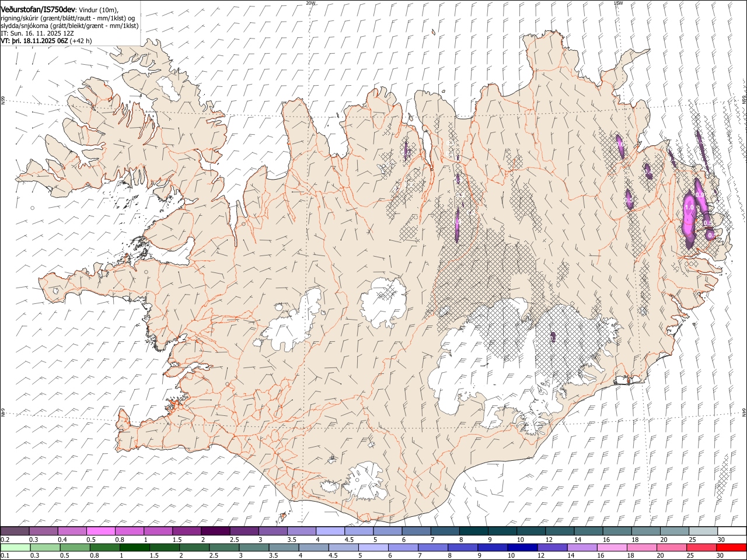
Task: Pick the darkest green rain swatch starting at 1
Action: click(x=134, y=548)
